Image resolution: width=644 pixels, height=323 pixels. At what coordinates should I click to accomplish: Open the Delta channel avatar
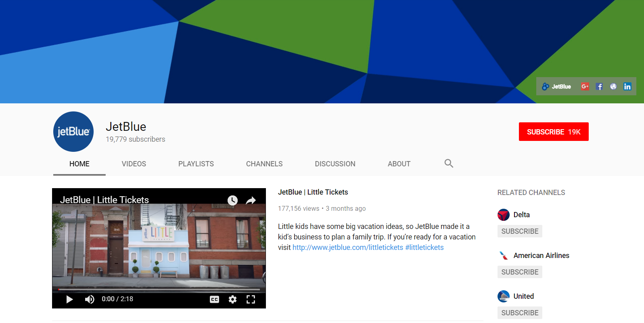click(504, 215)
